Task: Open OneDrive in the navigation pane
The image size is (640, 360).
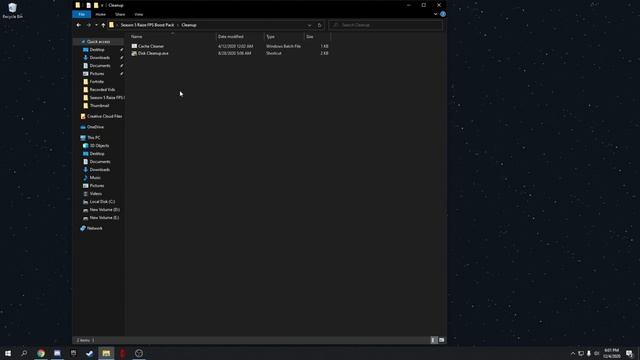Action: click(95, 127)
